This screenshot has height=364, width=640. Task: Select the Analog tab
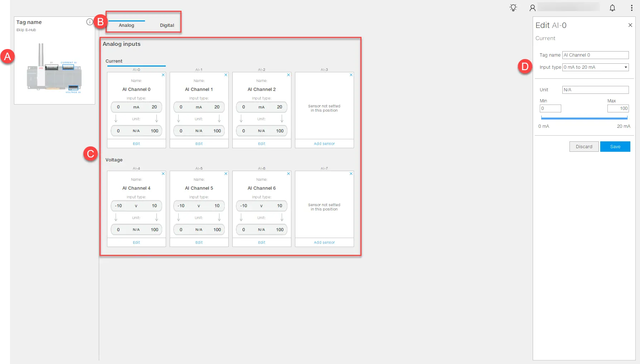click(126, 25)
